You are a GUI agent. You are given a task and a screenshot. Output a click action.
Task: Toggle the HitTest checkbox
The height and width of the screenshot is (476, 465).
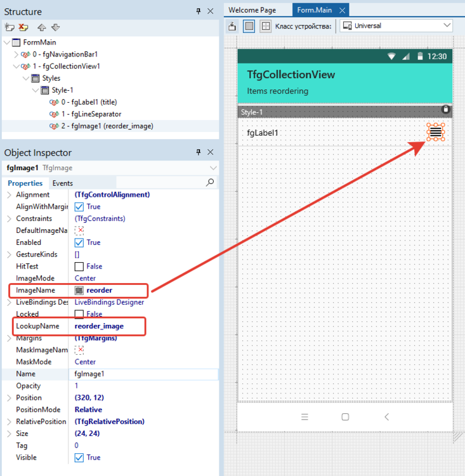[79, 267]
